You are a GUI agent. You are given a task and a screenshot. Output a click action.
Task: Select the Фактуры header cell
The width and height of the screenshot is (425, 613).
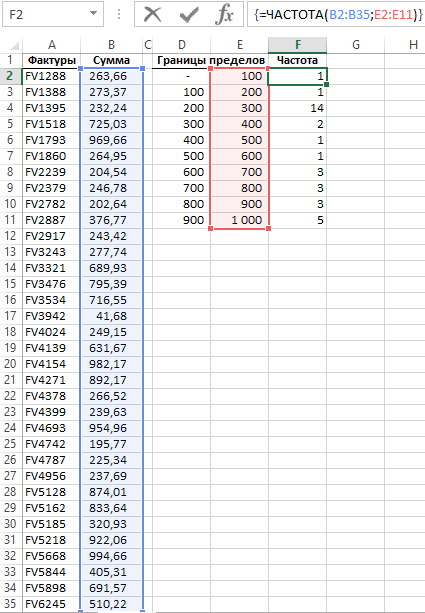coord(52,60)
